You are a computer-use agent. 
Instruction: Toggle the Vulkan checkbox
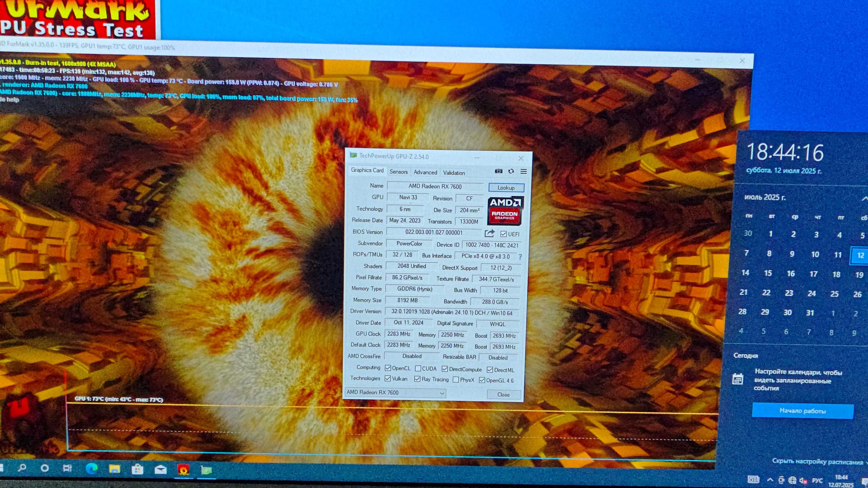pos(388,378)
